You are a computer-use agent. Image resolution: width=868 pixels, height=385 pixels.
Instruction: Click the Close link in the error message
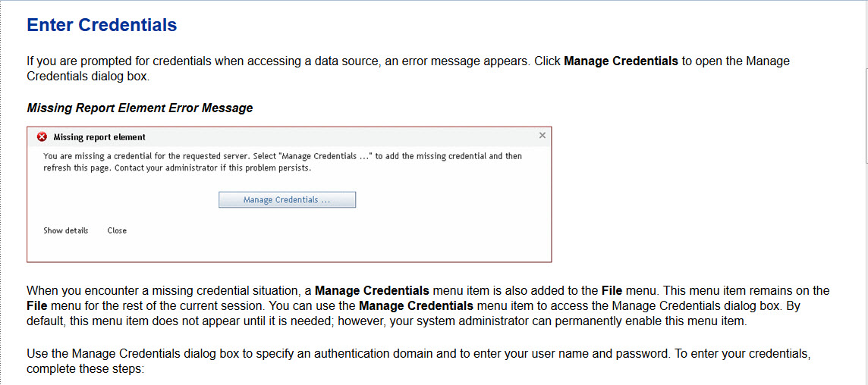117,230
